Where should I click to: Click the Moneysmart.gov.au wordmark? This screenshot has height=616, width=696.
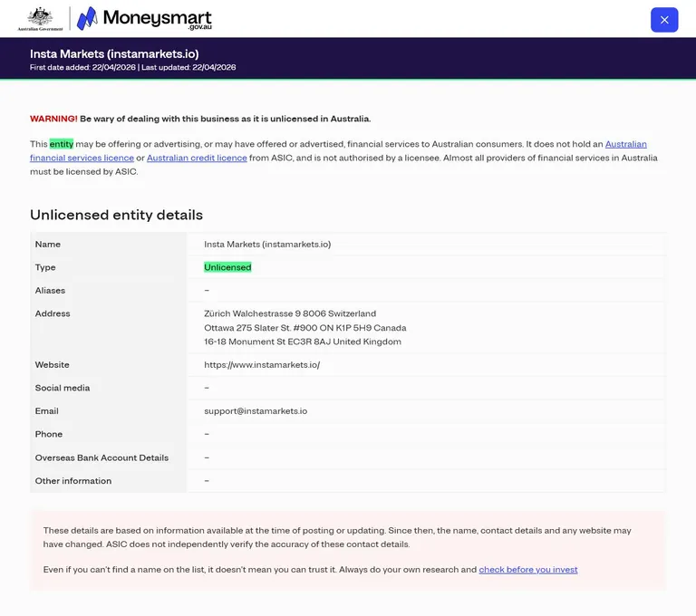point(157,19)
